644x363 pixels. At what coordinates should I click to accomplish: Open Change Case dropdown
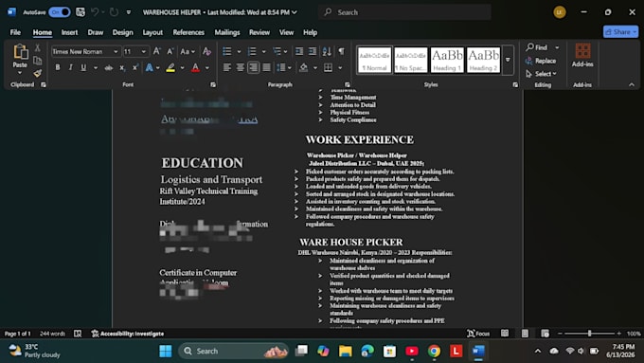(x=188, y=51)
